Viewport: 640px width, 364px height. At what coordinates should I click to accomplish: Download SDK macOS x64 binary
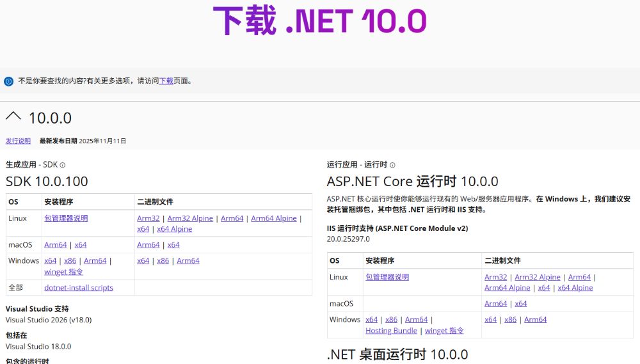[173, 245]
